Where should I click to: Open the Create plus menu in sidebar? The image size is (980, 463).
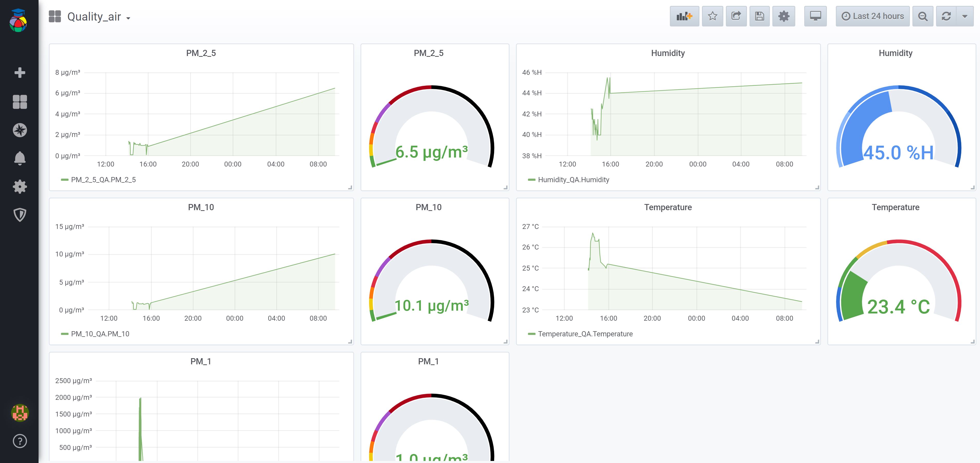[x=20, y=73]
